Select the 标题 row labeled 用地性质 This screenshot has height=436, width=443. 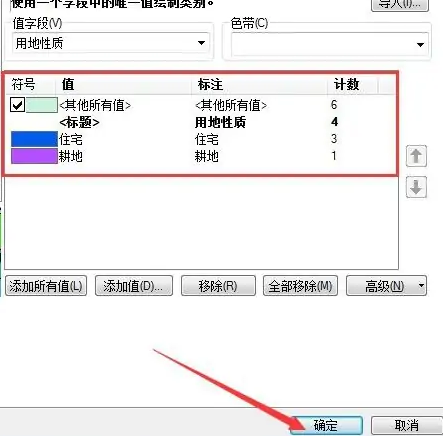point(200,122)
